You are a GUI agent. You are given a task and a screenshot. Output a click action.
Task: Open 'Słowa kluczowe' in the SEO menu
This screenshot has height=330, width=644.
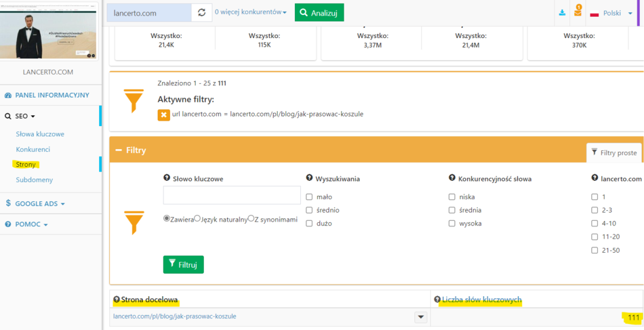[40, 134]
